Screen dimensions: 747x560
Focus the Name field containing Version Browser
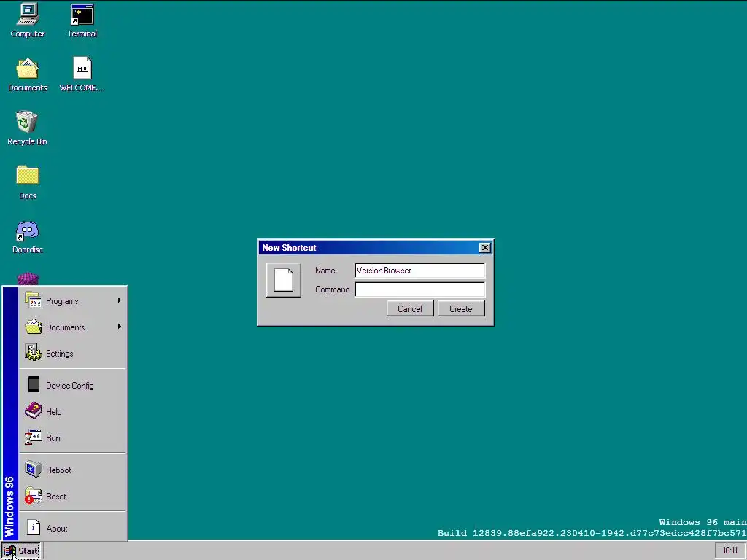419,270
